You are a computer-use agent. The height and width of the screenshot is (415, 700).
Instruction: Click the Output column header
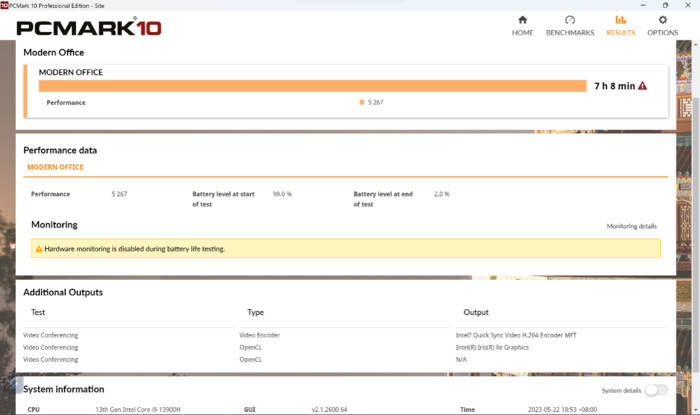[476, 312]
